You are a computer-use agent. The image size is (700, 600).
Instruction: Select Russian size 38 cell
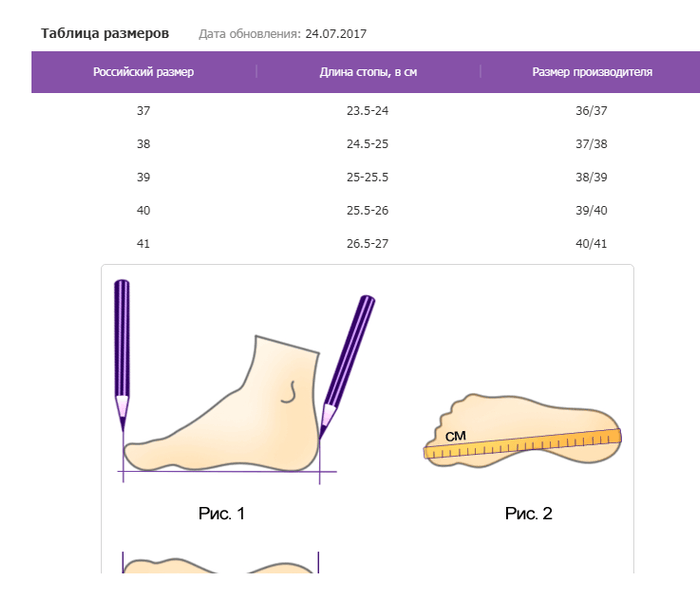143,144
